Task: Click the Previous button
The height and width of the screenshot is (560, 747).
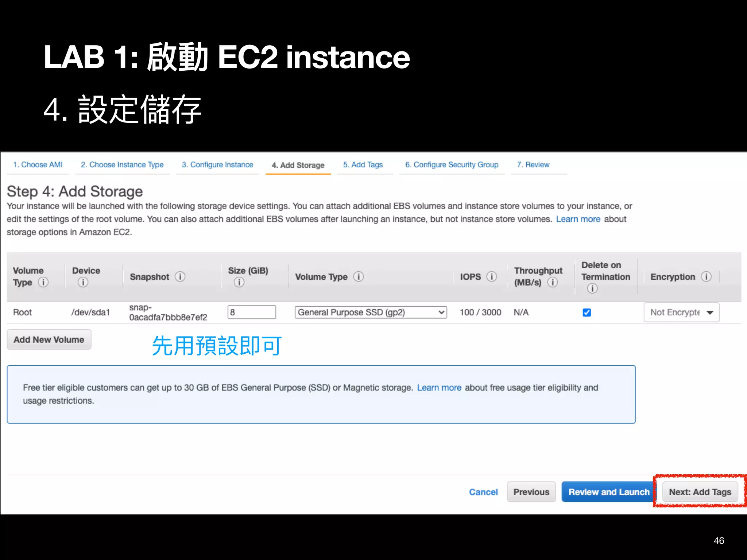Action: (x=531, y=492)
